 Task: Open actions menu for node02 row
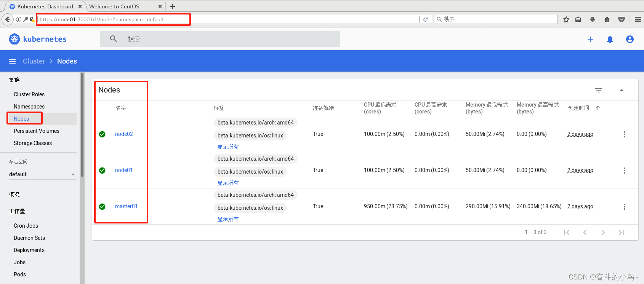click(x=625, y=134)
